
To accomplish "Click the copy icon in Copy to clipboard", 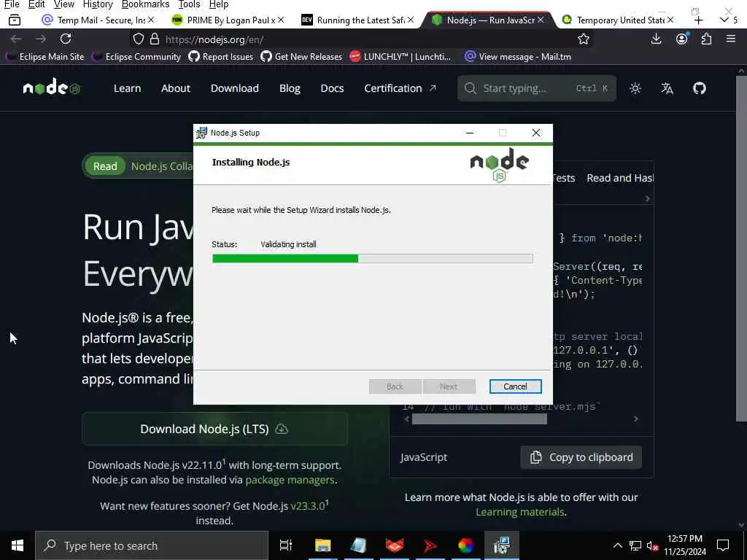I will click(536, 457).
